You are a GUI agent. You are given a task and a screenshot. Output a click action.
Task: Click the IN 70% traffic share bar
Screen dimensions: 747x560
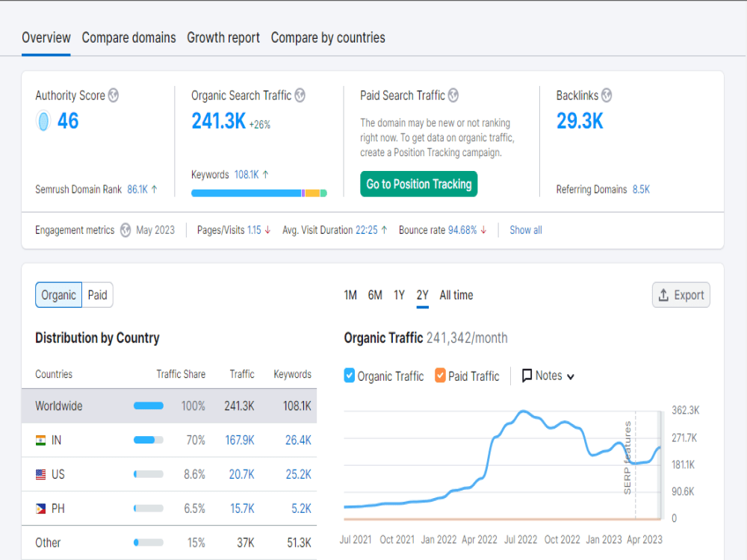(x=149, y=441)
